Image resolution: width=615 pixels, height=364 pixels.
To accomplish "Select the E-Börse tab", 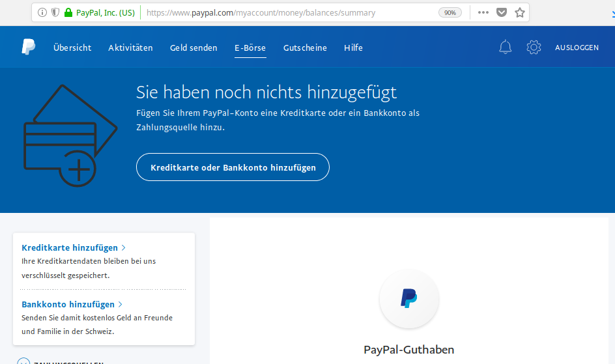I will click(x=250, y=48).
